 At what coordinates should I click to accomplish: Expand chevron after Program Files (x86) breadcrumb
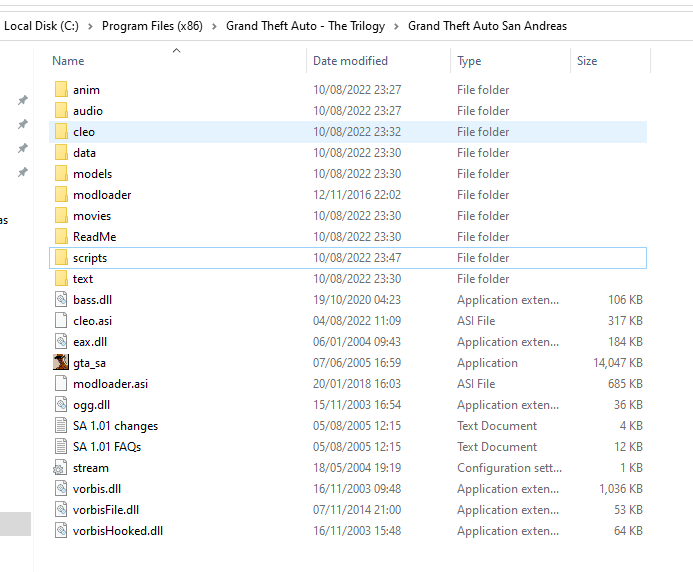(214, 27)
